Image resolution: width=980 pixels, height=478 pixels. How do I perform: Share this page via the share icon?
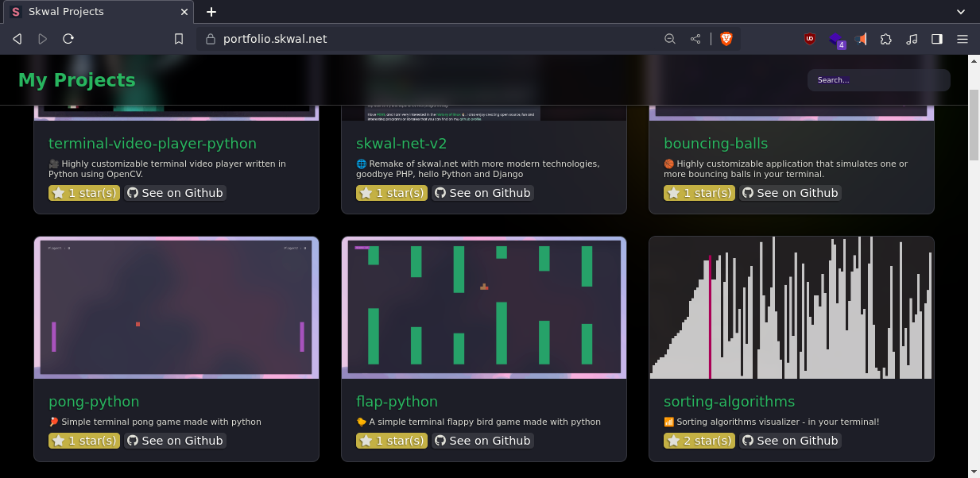(695, 39)
